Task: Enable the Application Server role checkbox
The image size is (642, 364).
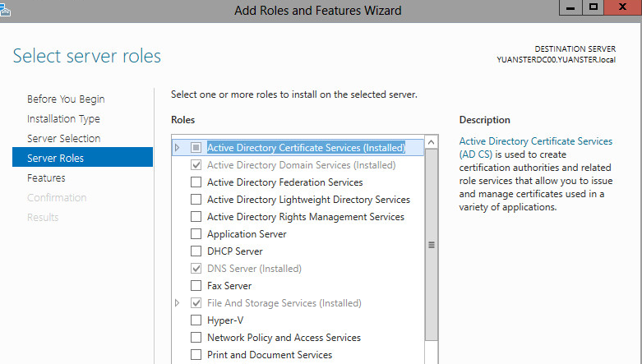Action: pyautogui.click(x=196, y=234)
